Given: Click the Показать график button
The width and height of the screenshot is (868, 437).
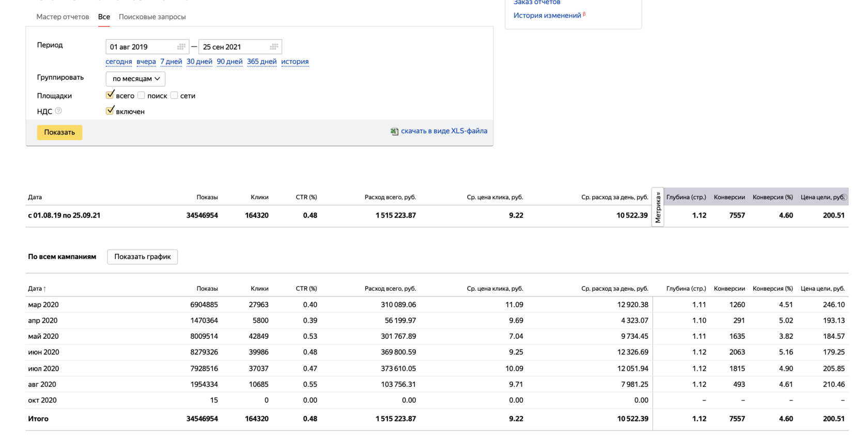Looking at the screenshot, I should click(142, 257).
